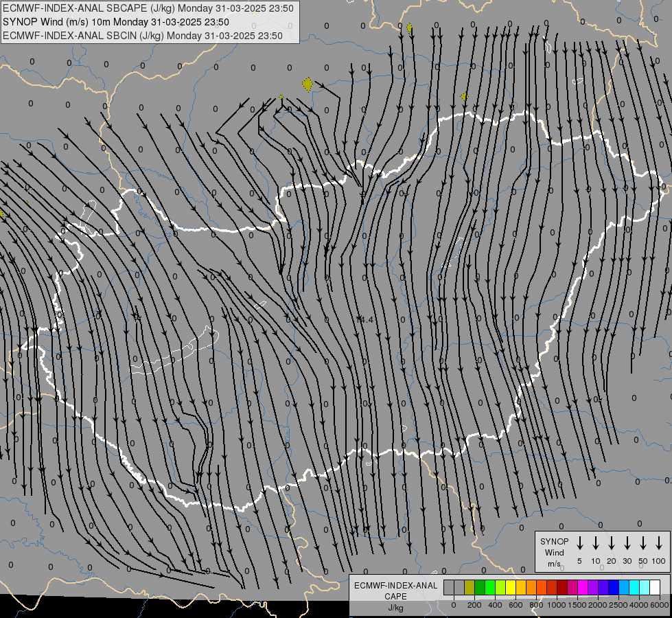Select the dark red swatch after 1000
This screenshot has height=618, width=672.
click(563, 587)
